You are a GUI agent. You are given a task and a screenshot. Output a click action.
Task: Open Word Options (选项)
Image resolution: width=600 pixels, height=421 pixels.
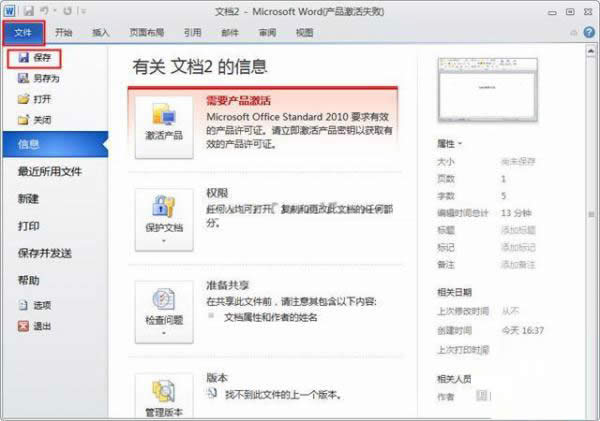[x=40, y=304]
